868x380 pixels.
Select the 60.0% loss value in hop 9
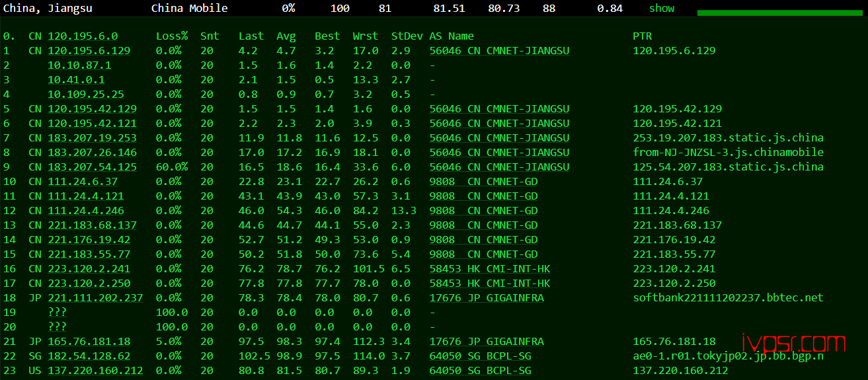(x=172, y=167)
